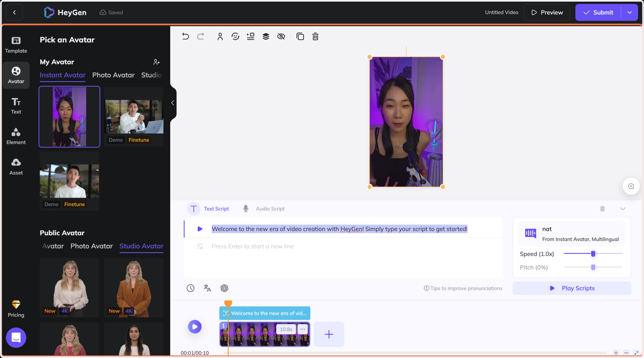Screen dimensions: 644x358
Task: Go back using the left chevron button
Action: 14,12
